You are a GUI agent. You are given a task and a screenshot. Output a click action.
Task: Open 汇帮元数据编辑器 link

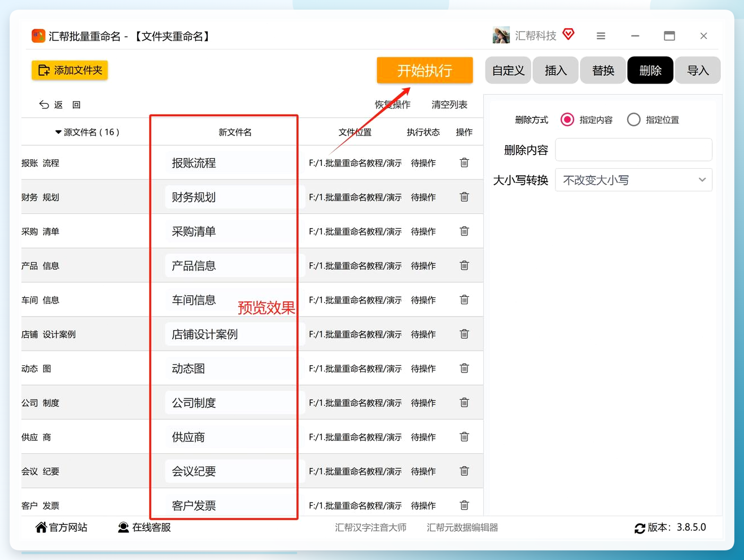pyautogui.click(x=462, y=527)
